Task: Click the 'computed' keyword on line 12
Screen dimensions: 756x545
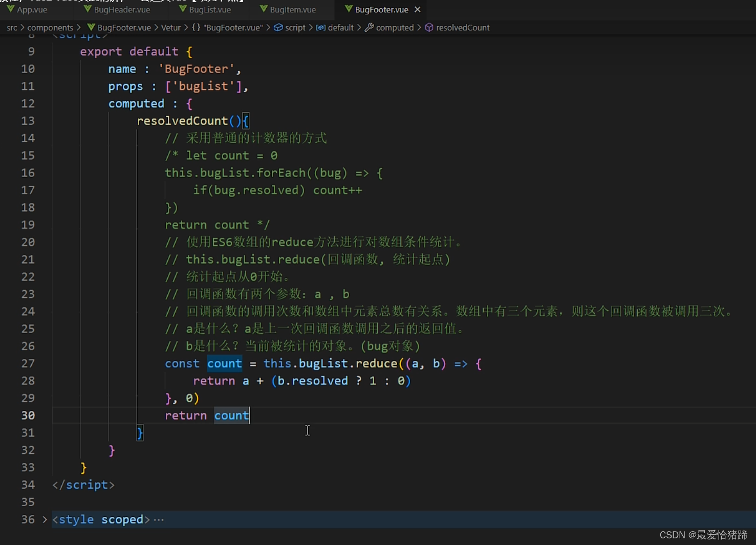Action: tap(136, 104)
